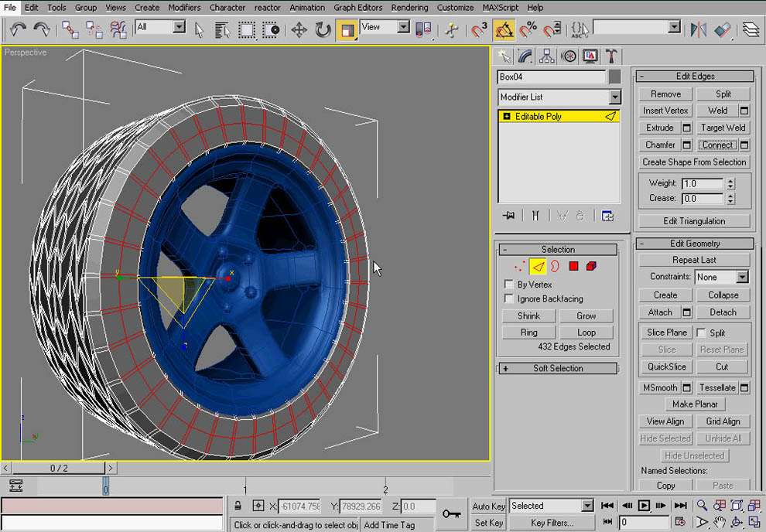The image size is (766, 532).
Task: Click the Chamfer button
Action: click(x=660, y=145)
